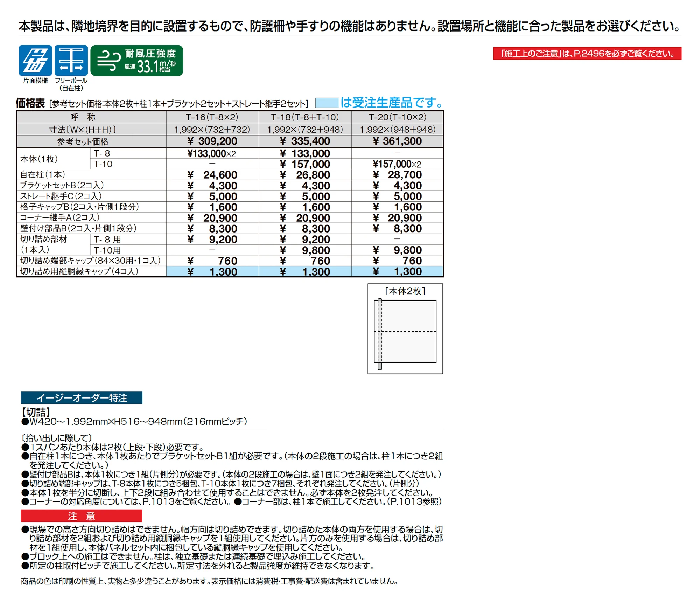Click 切り詰め用縦胴縁キャップ(4コ入) row label
700x609 pixels.
point(79,271)
